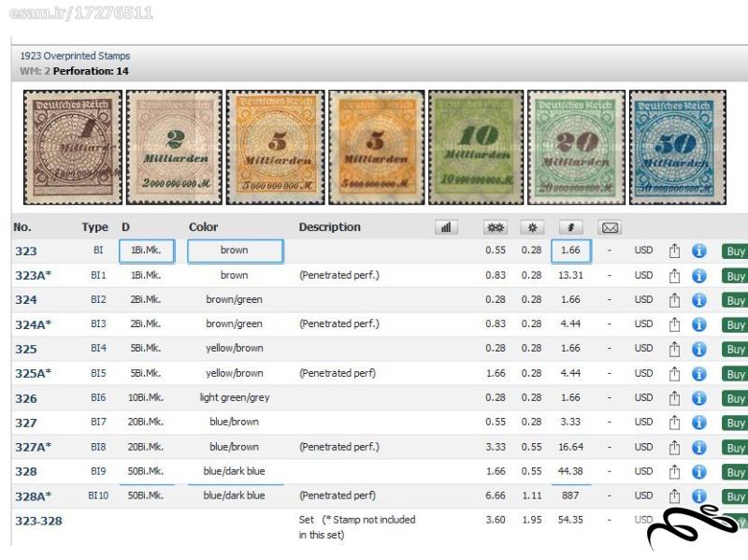
Task: Open info icon for row 328A*
Action: pos(698,496)
